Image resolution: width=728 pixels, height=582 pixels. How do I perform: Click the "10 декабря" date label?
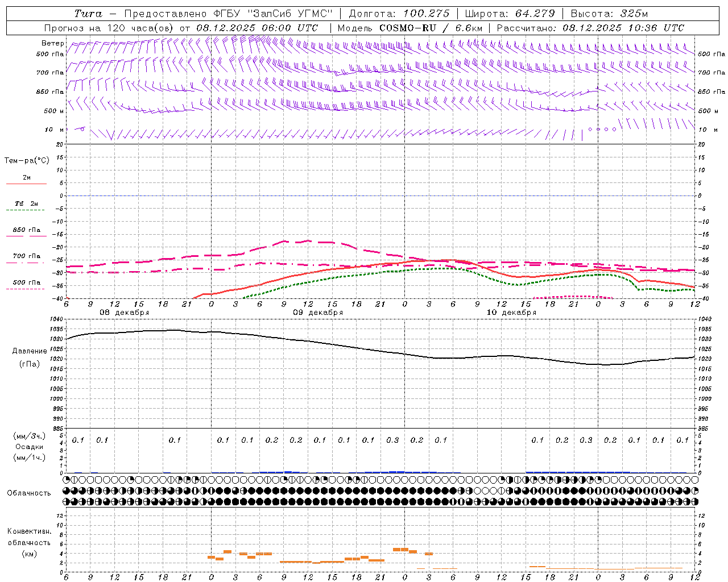tap(511, 313)
